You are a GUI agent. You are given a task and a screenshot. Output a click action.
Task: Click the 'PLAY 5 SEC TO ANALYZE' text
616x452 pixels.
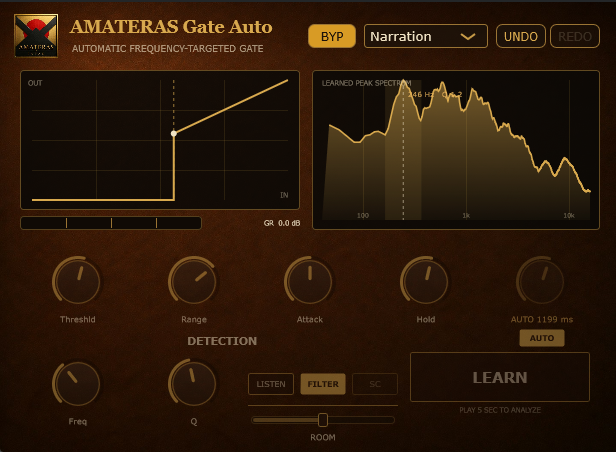(500, 410)
